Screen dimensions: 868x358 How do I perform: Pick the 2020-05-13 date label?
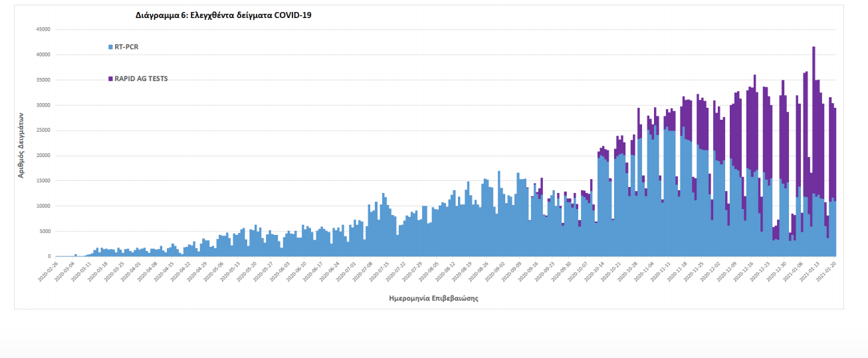coord(233,271)
